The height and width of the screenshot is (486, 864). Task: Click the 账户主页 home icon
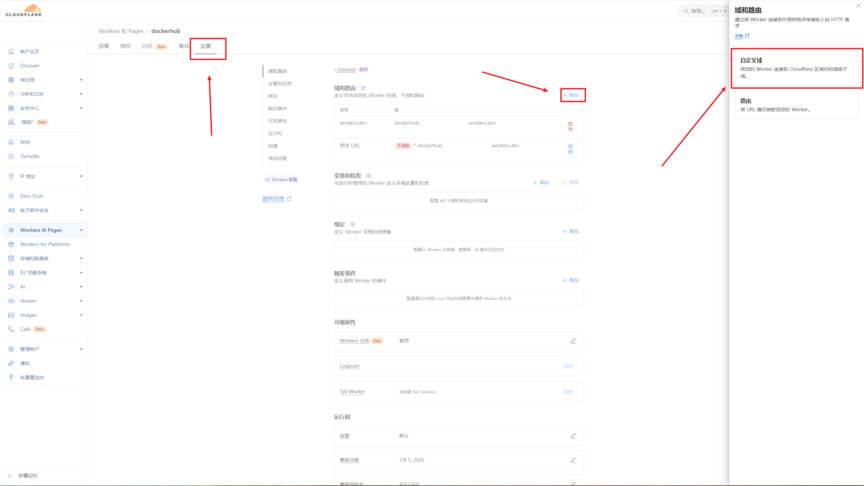point(11,52)
